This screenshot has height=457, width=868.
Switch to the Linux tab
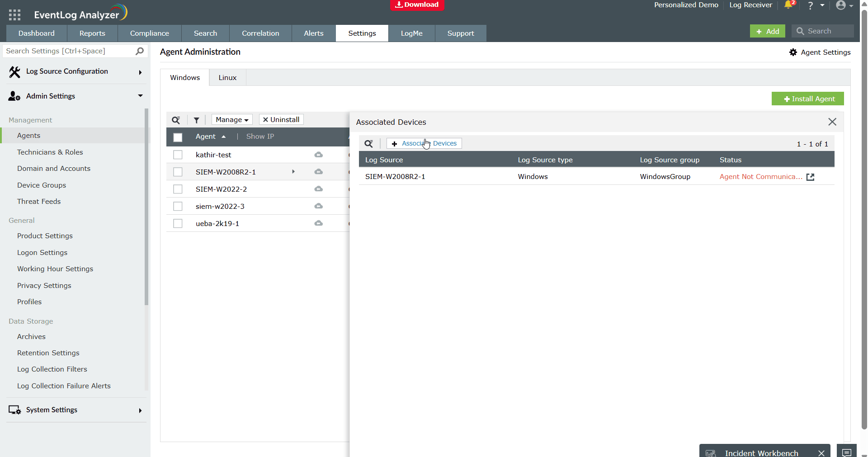[x=227, y=78]
